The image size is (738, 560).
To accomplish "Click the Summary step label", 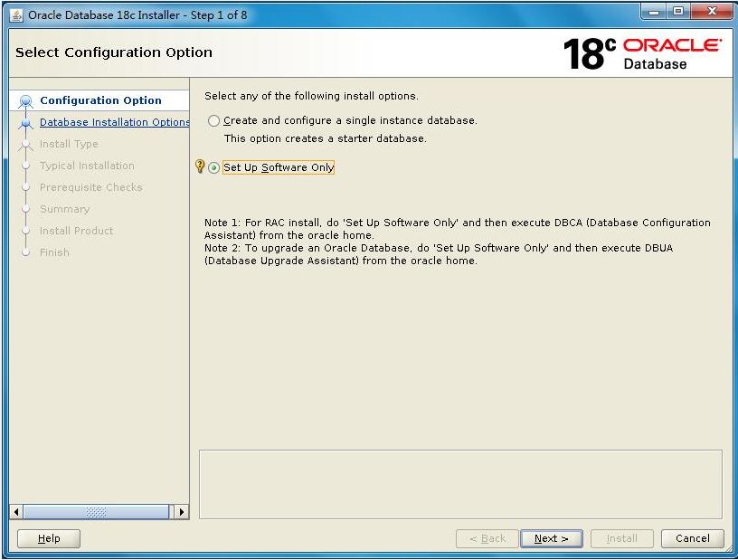I will (x=64, y=209).
